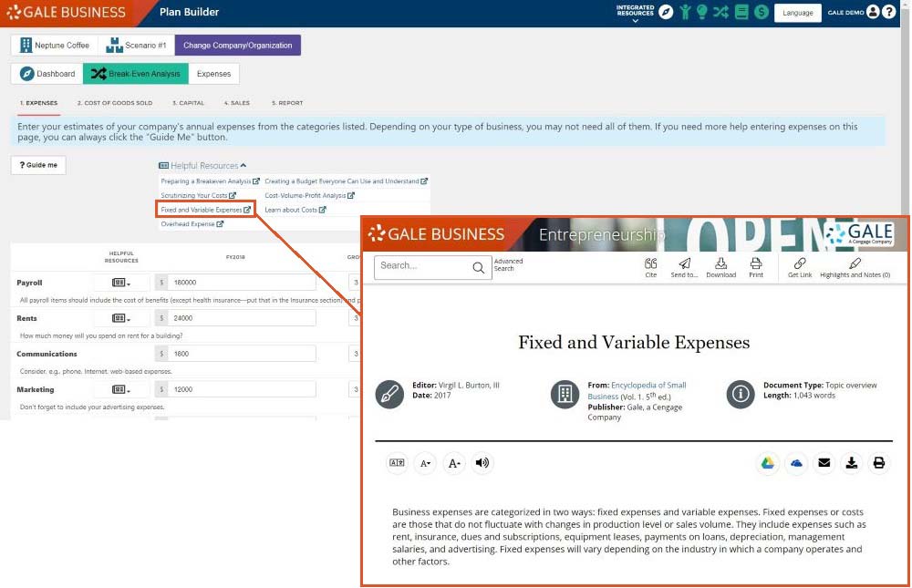
Task: Open the Creating a Budget Everyone Can Use link
Action: (346, 181)
